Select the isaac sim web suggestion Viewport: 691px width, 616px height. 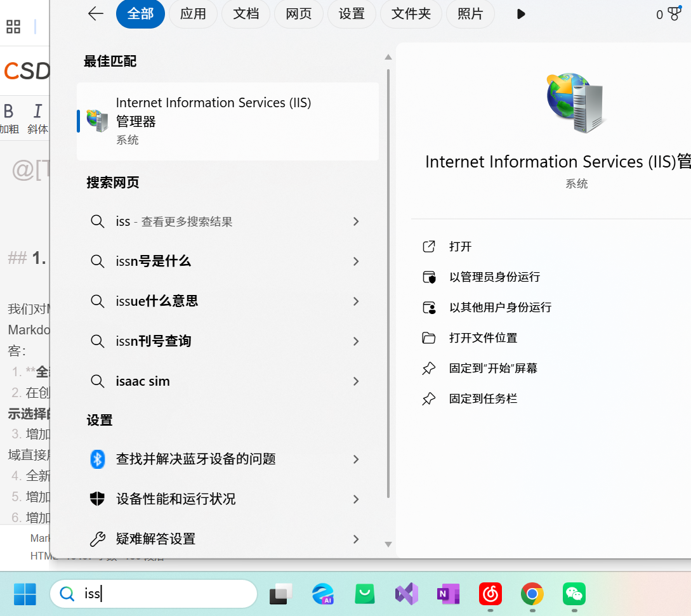tap(228, 381)
